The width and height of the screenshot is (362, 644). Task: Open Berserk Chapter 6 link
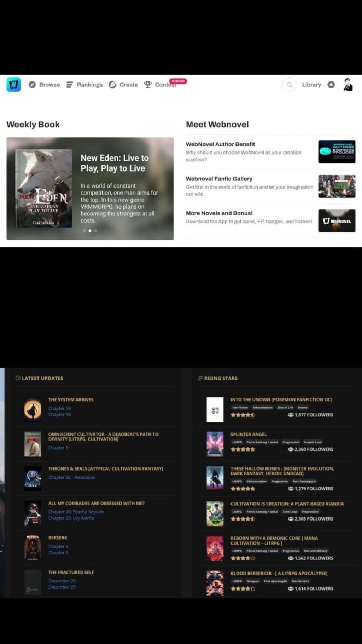coord(58,546)
